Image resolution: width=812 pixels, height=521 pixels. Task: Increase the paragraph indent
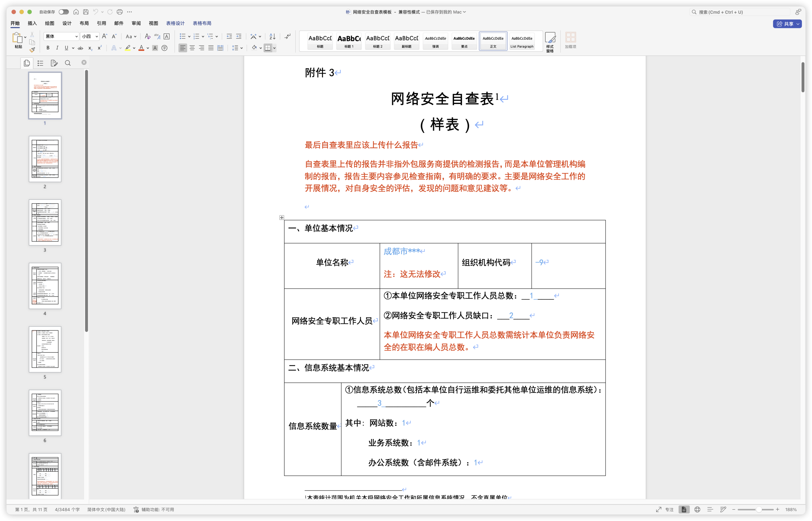click(x=239, y=36)
